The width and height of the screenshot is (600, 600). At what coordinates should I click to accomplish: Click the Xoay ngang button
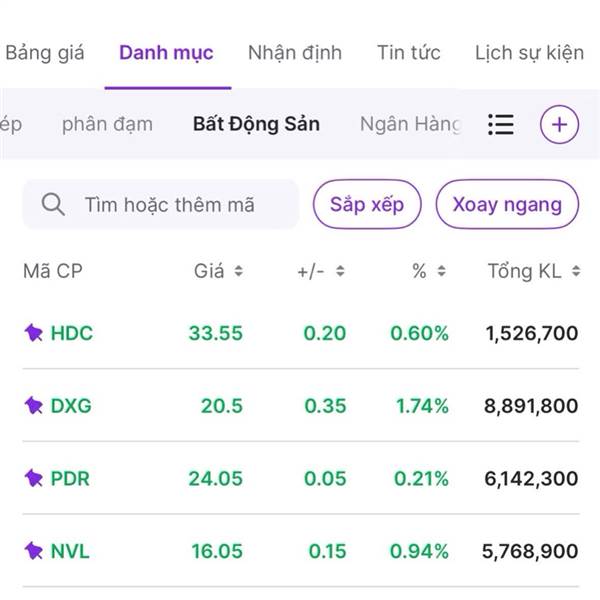pyautogui.click(x=507, y=204)
